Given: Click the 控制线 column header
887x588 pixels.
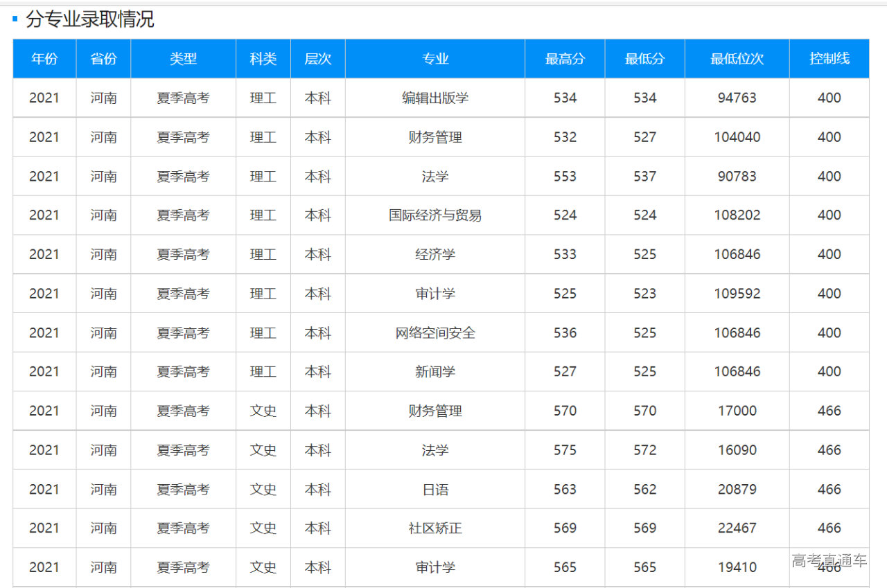Looking at the screenshot, I should pyautogui.click(x=829, y=59).
